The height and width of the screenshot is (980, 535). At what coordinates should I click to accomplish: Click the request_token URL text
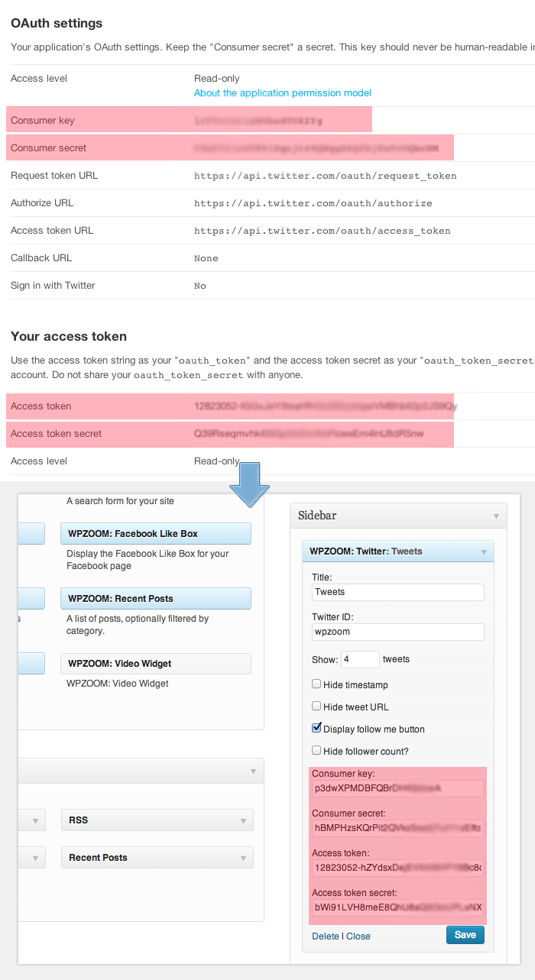[326, 176]
